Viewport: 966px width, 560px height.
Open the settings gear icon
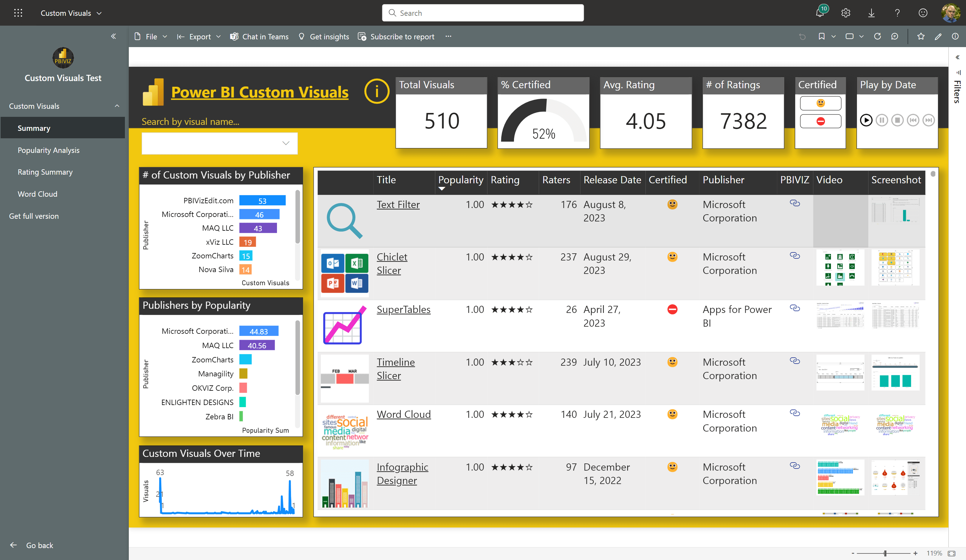[846, 13]
